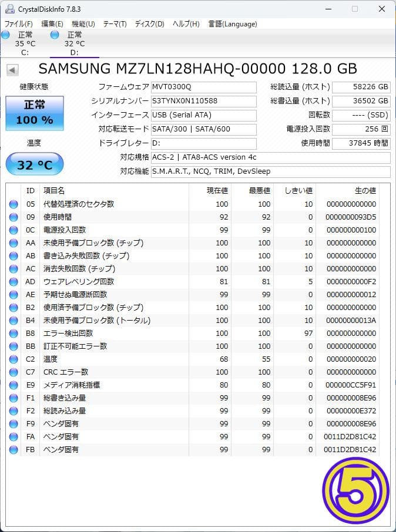Click the 総書込量 value 36502 GB
Image resolution: width=396 pixels, height=532 pixels.
361,101
